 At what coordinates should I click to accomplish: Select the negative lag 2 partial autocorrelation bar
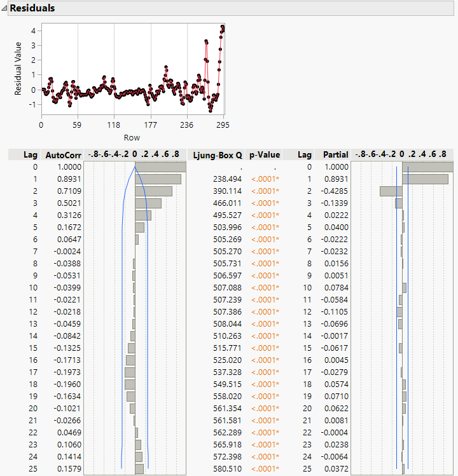(391, 191)
